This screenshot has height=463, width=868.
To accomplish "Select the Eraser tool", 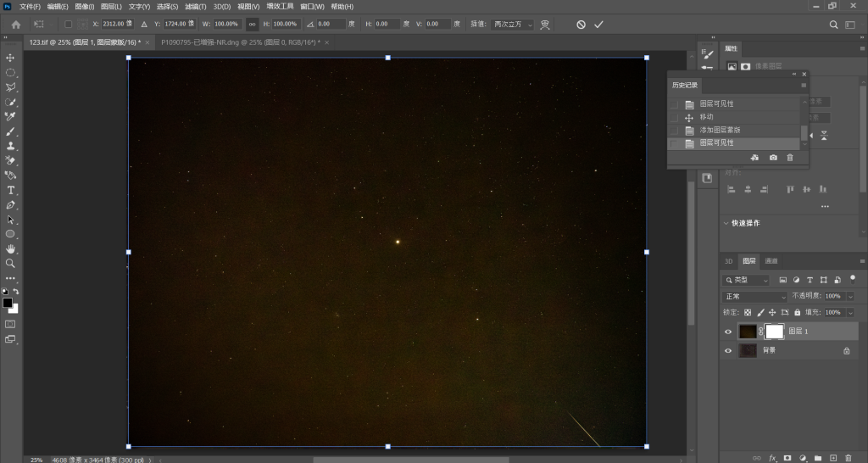I will point(10,160).
